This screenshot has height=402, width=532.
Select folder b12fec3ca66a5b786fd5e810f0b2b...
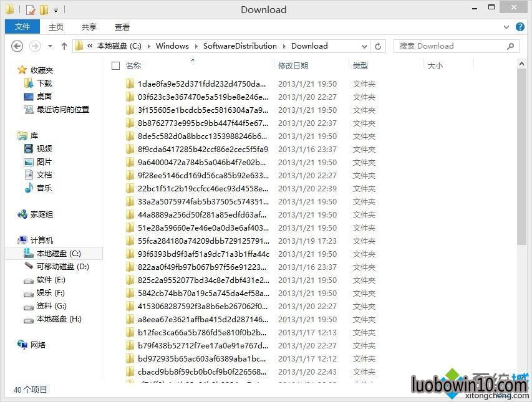click(x=202, y=333)
